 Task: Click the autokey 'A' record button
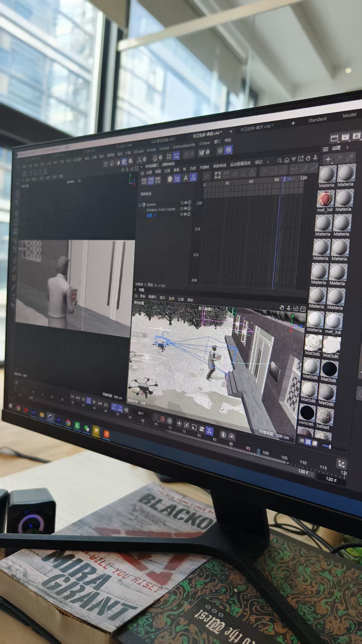162,419
